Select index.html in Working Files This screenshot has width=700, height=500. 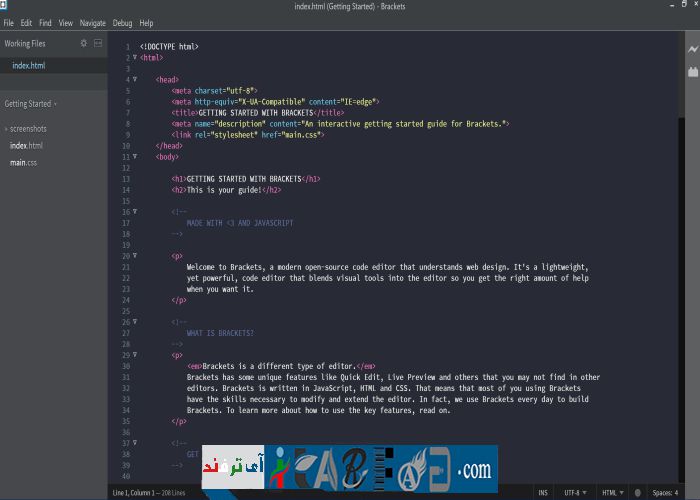[x=28, y=66]
